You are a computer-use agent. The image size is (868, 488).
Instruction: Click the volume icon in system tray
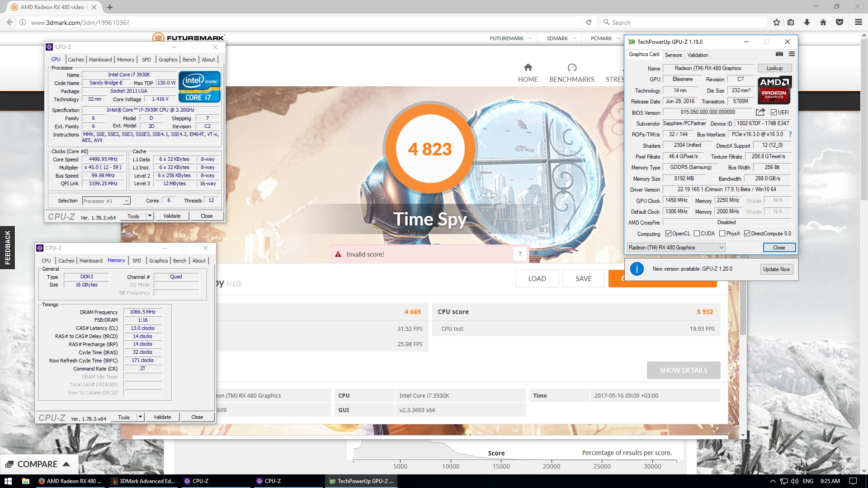click(x=795, y=481)
